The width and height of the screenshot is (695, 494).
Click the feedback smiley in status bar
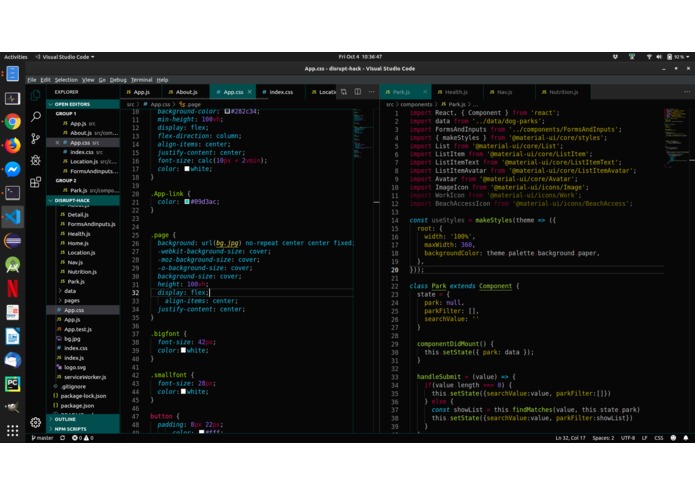[x=673, y=438]
